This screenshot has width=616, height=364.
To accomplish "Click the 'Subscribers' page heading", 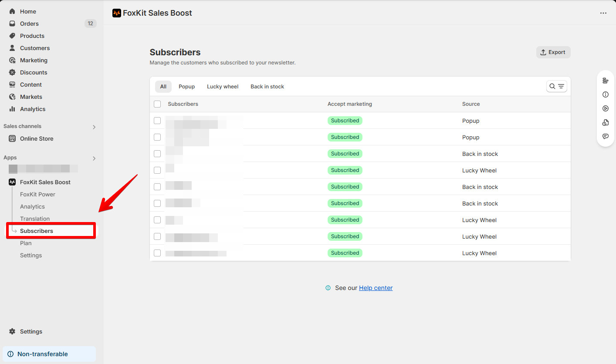I will pyautogui.click(x=175, y=52).
